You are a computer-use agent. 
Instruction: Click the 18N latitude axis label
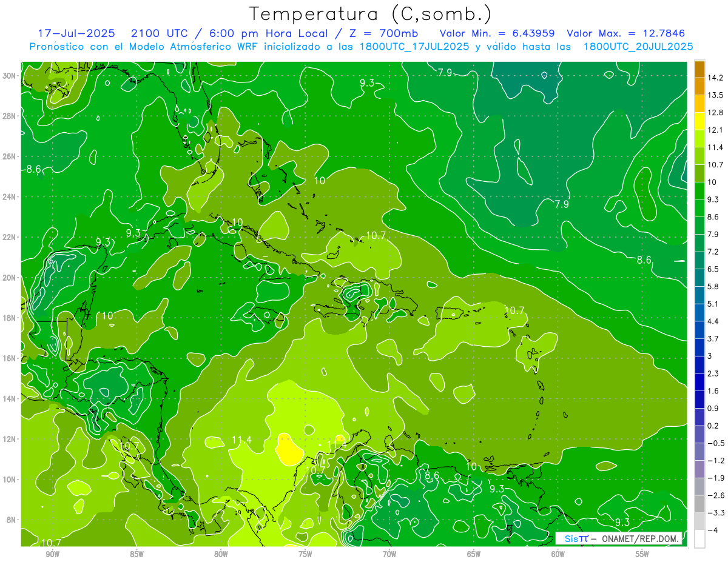tap(10, 318)
